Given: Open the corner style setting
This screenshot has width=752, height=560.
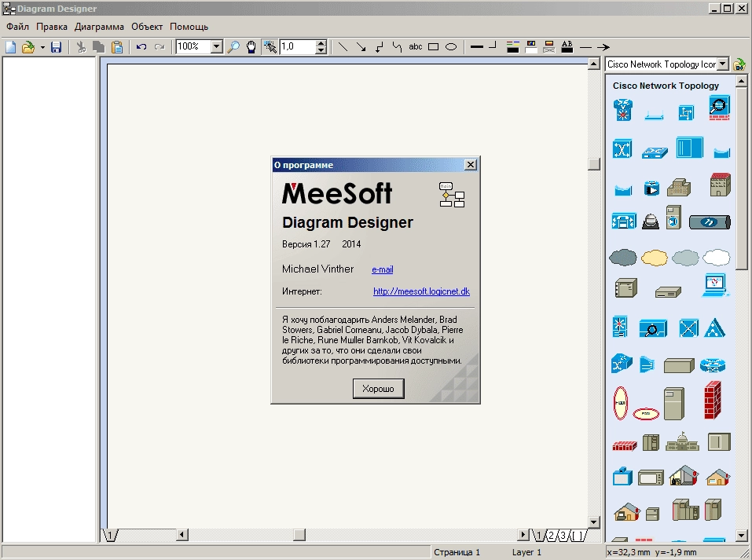Looking at the screenshot, I should click(493, 47).
